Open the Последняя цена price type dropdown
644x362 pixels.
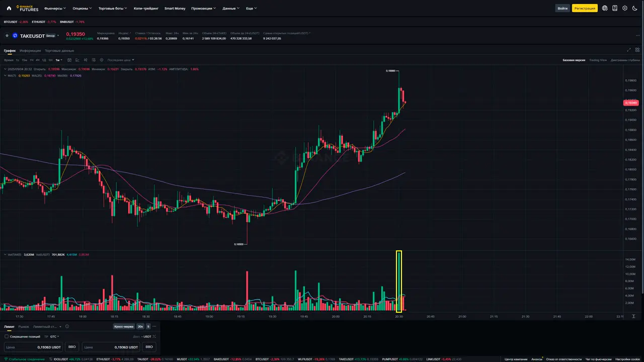point(120,60)
